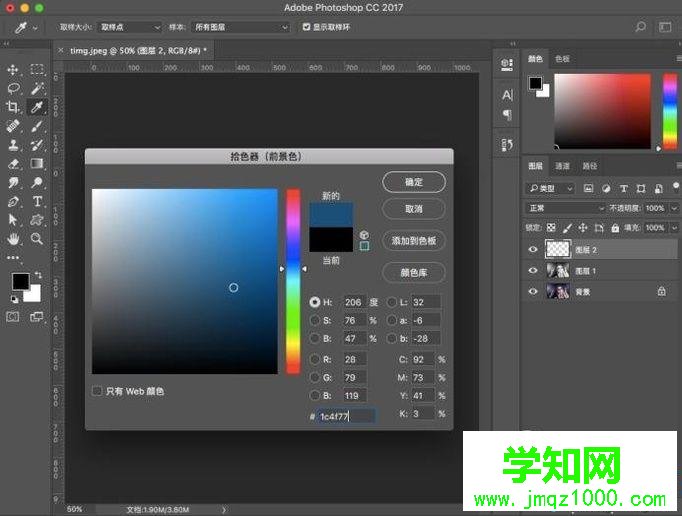Open the Paragraph panel icon

click(507, 114)
